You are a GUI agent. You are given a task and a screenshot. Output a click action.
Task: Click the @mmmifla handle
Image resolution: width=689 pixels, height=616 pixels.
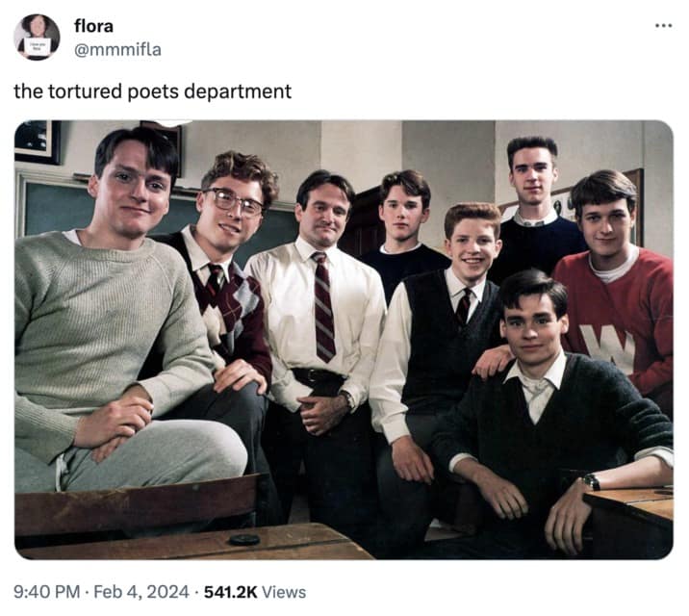pyautogui.click(x=117, y=49)
